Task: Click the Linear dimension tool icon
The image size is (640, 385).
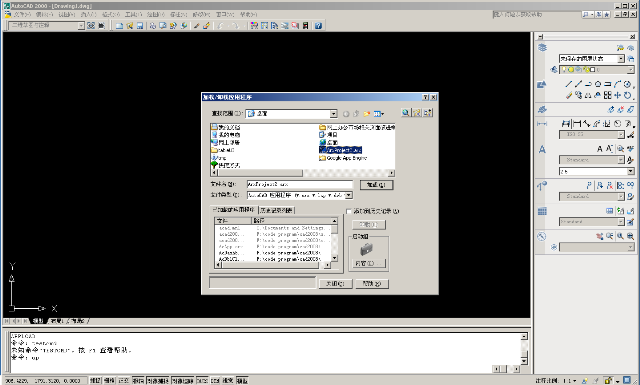Action: (566, 123)
